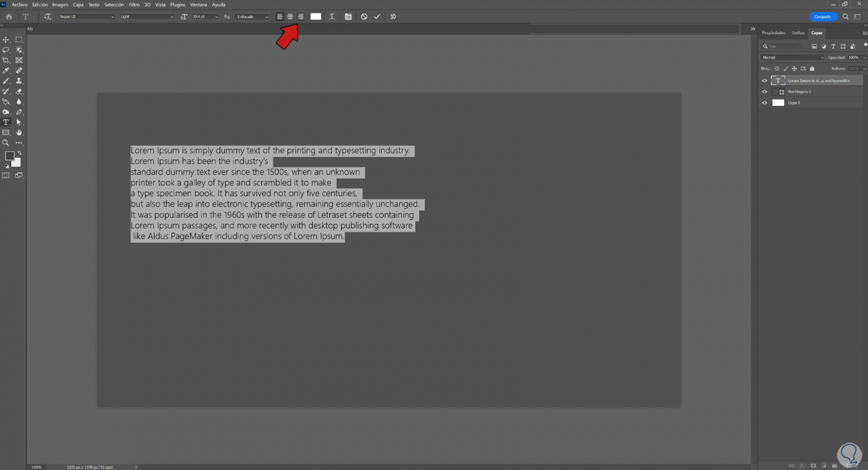Open the Search magnifier icon
The image size is (868, 470).
(x=846, y=17)
